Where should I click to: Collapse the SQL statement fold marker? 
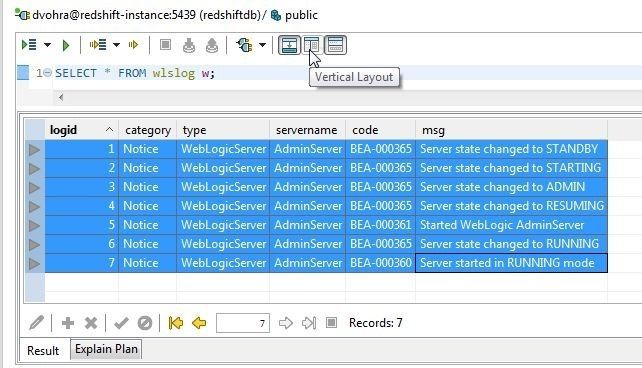click(x=47, y=73)
